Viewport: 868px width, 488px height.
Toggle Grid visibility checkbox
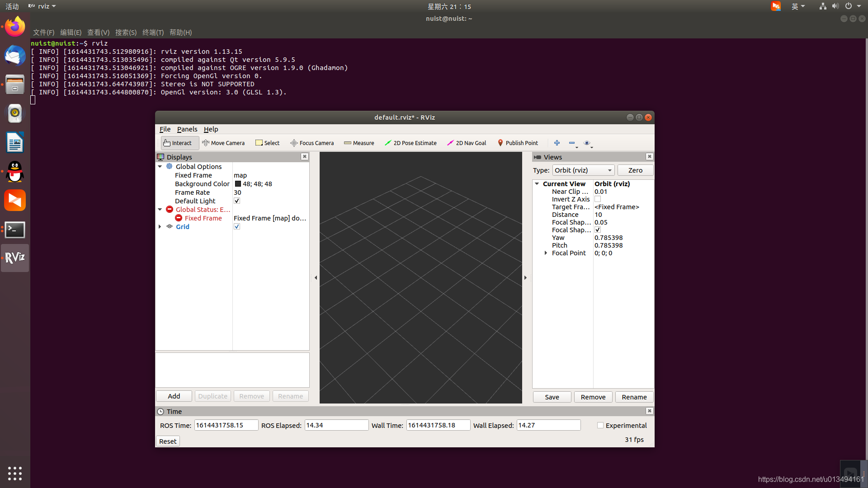[237, 226]
